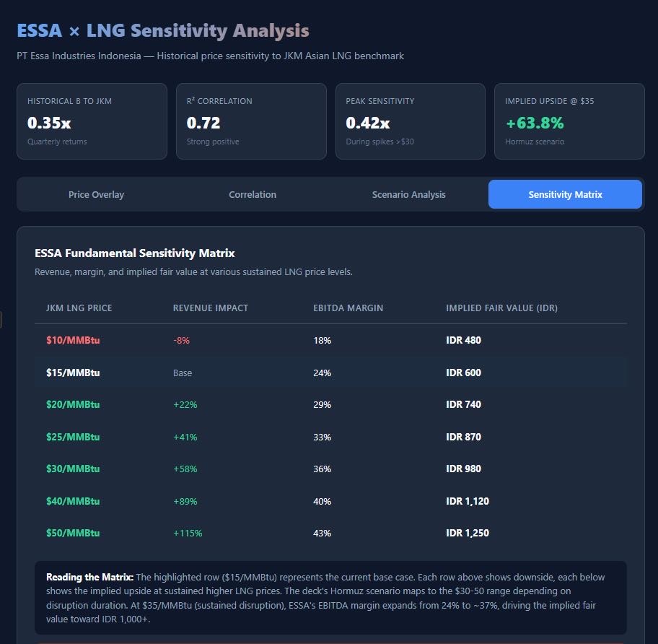658x644 pixels.
Task: Select the $50/MMBtu row label
Action: coord(73,533)
